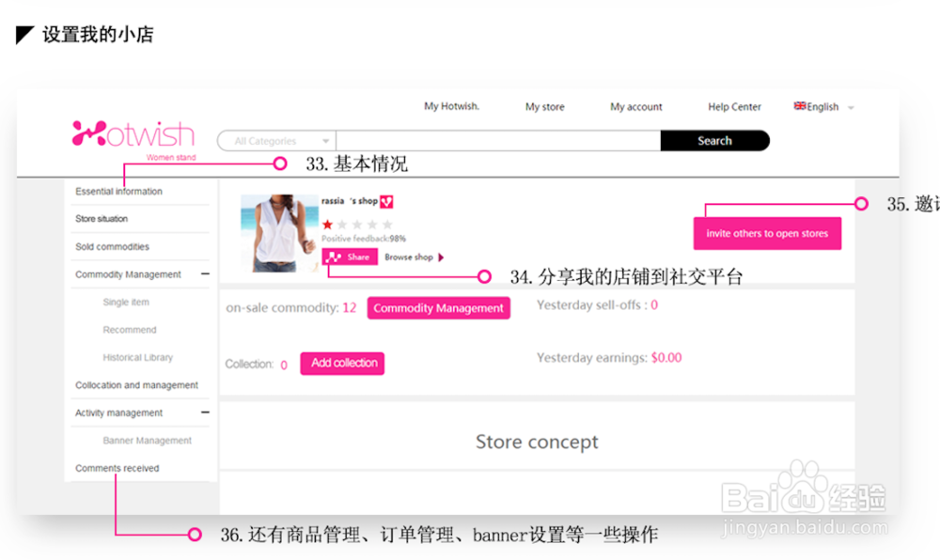Expand the English language dropdown
Viewport: 940px width, 560px height.
[851, 107]
